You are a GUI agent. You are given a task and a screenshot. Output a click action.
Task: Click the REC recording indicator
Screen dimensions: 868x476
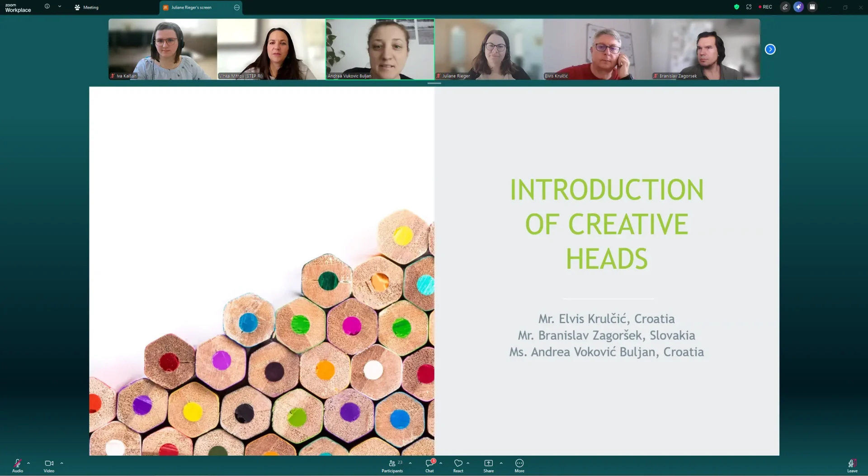[765, 7]
